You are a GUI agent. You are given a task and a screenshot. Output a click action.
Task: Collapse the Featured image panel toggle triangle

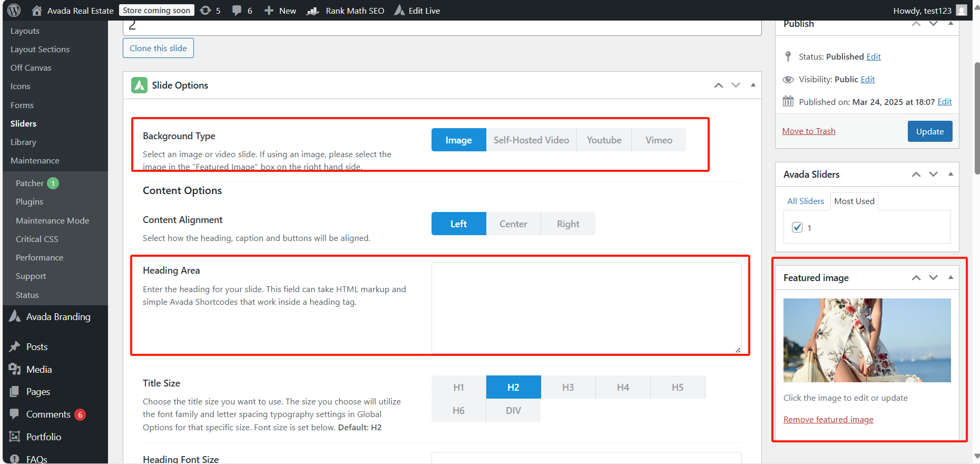(950, 277)
